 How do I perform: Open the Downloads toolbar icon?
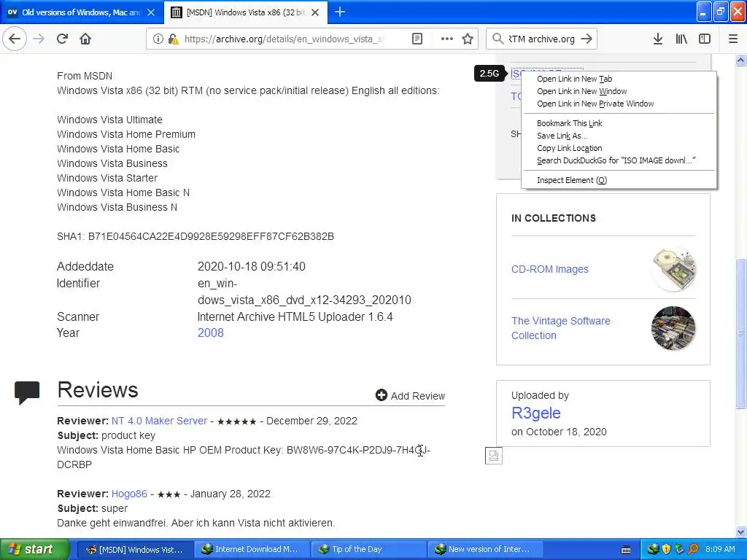657,39
